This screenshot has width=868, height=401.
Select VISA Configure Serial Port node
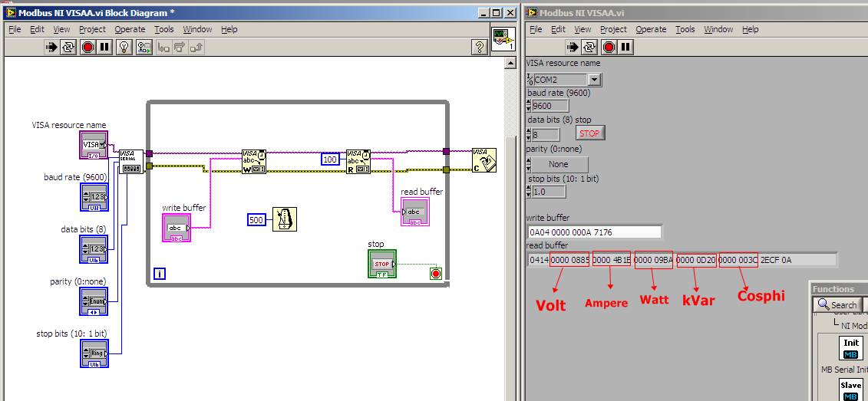131,161
